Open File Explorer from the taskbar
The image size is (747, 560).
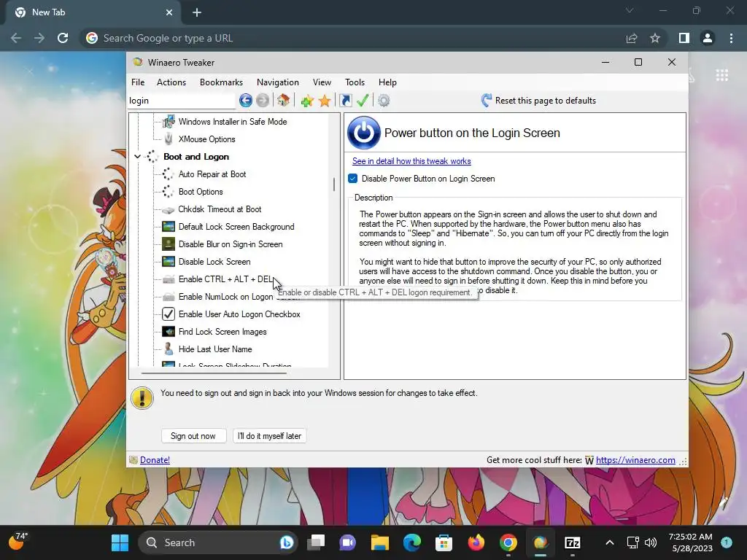pos(379,542)
